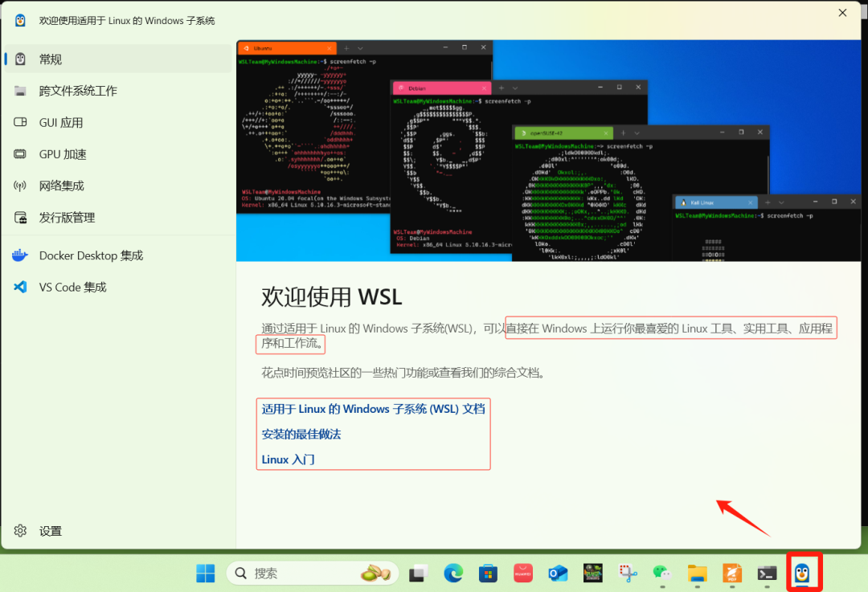The height and width of the screenshot is (592, 868).
Task: Open the 适用于 Linux 的 Windows 子系统 (WSL) 文档 link
Action: (x=373, y=409)
